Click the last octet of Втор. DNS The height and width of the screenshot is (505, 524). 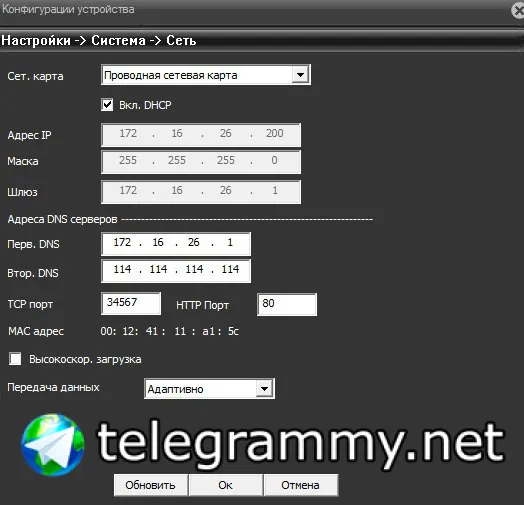point(230,269)
